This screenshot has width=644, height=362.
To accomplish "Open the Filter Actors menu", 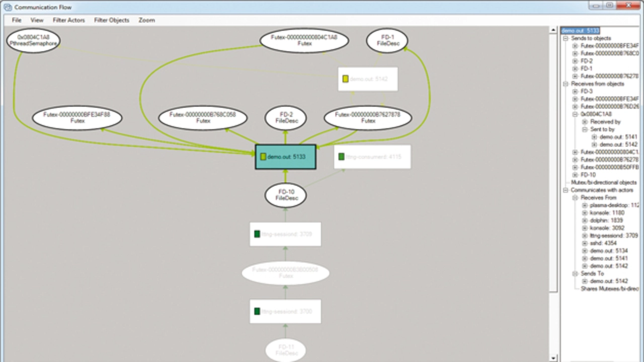I will tap(69, 20).
